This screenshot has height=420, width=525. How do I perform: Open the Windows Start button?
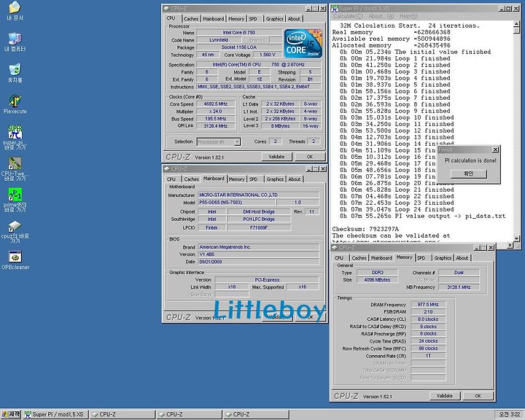[11, 414]
